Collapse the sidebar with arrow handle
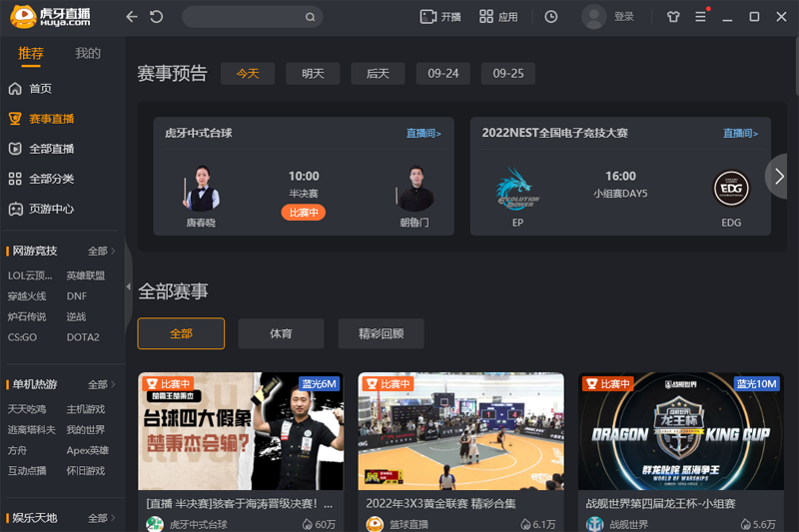The height and width of the screenshot is (532, 799). click(x=129, y=286)
